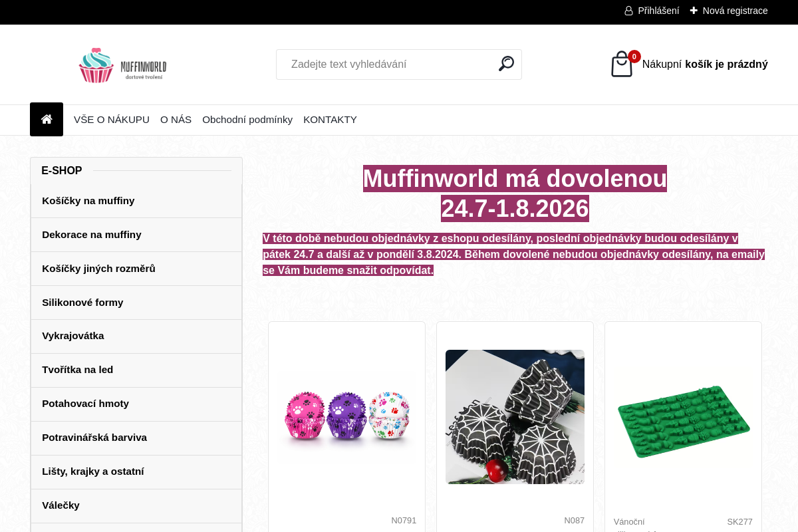Viewport: 798px width, 532px height.
Task: Open the spider web cupcake liners product
Action: pos(515,417)
